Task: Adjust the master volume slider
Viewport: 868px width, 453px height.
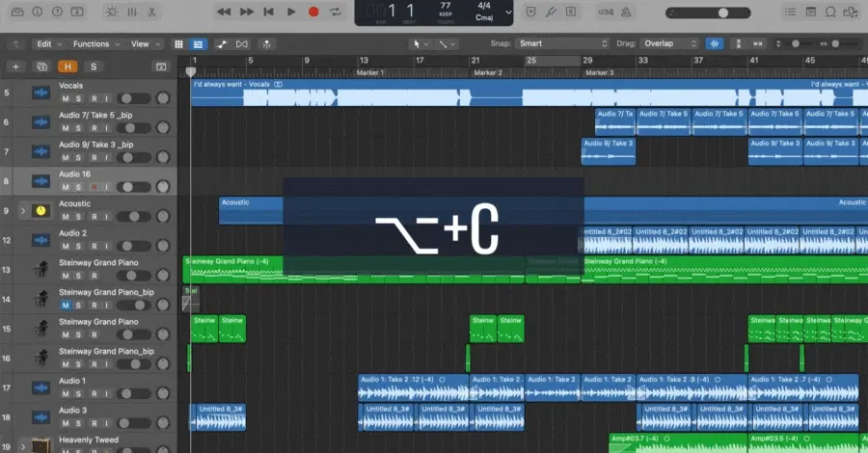Action: tap(708, 13)
